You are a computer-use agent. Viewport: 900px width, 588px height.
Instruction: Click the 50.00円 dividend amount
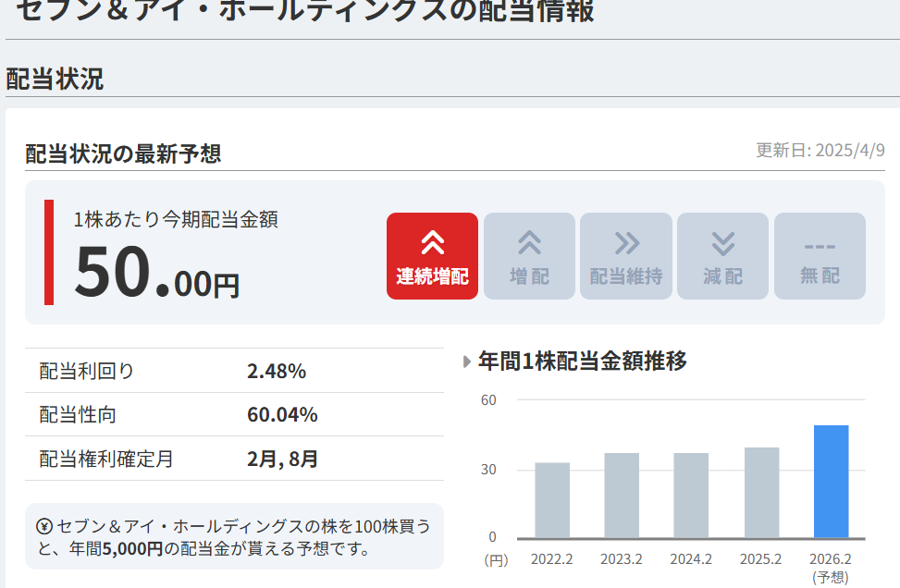157,271
